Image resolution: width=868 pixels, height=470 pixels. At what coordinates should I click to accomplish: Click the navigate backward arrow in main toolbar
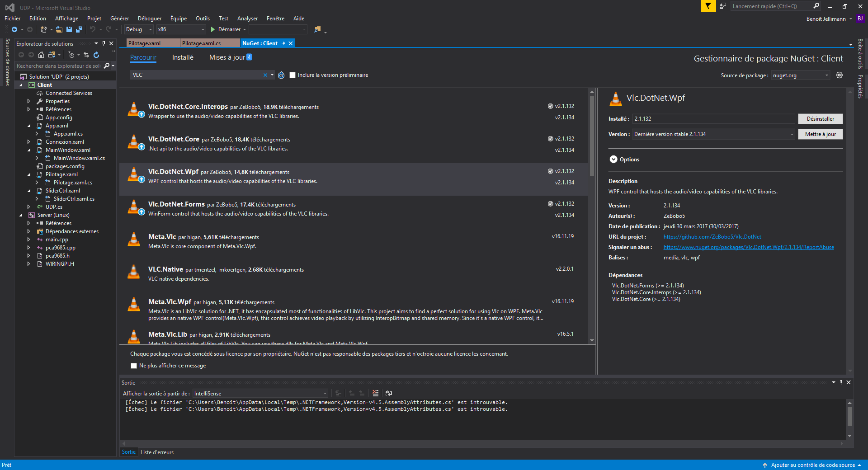(14, 29)
